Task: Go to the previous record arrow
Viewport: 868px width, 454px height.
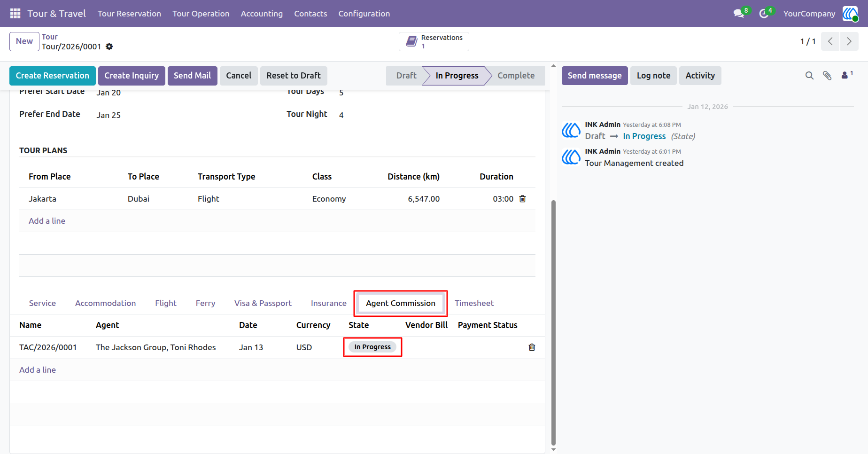Action: pos(830,41)
